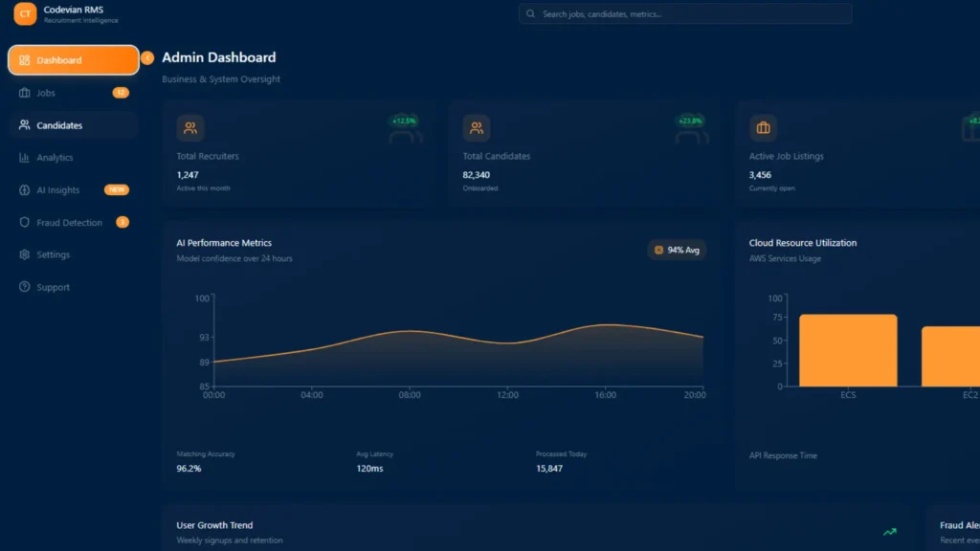The width and height of the screenshot is (980, 551).
Task: Click the Total Recruiters people icon
Action: [190, 126]
